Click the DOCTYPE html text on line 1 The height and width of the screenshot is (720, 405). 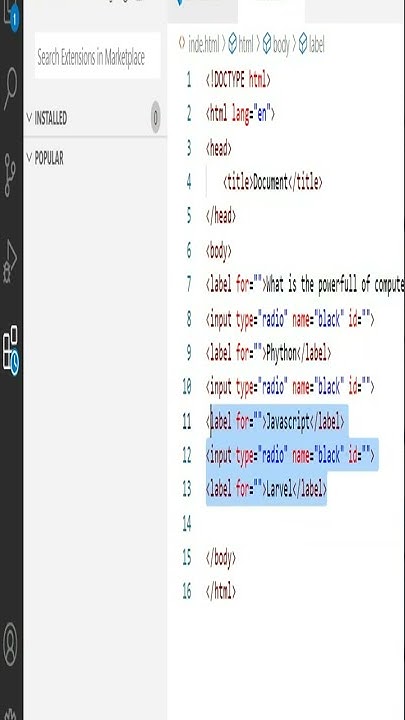(x=238, y=80)
